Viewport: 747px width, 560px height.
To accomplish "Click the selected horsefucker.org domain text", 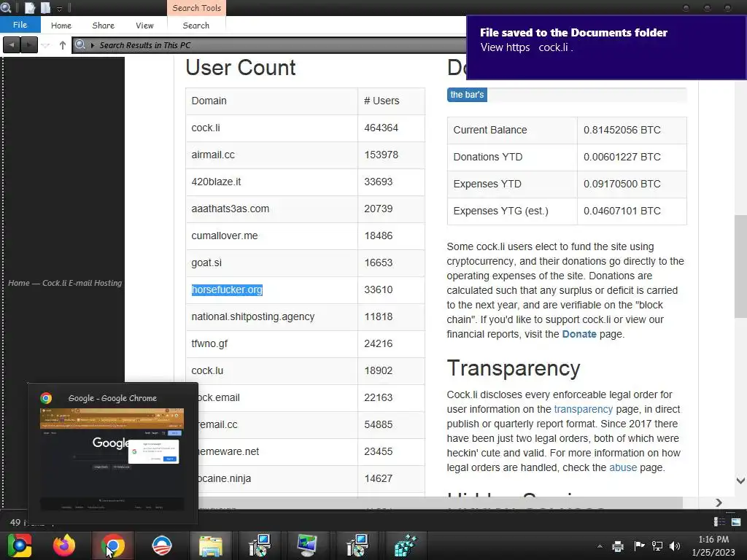I will click(x=227, y=289).
